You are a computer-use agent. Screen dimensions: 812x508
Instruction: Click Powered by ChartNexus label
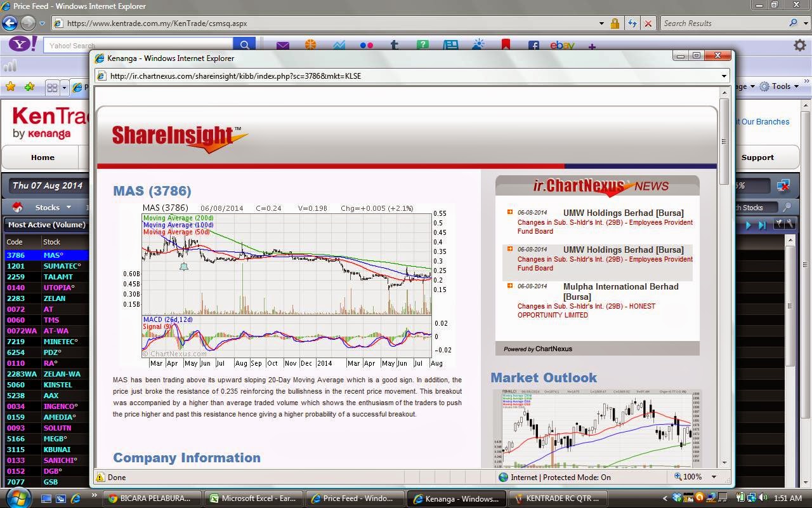click(x=538, y=349)
